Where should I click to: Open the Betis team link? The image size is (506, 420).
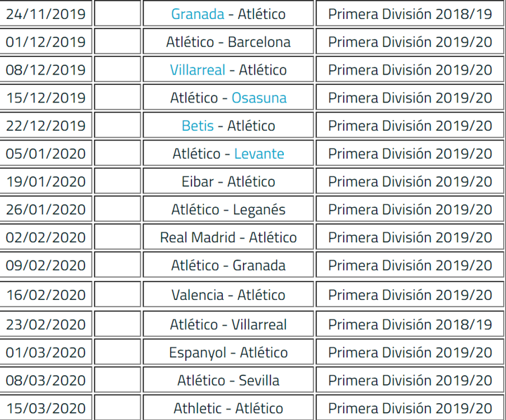(x=197, y=126)
